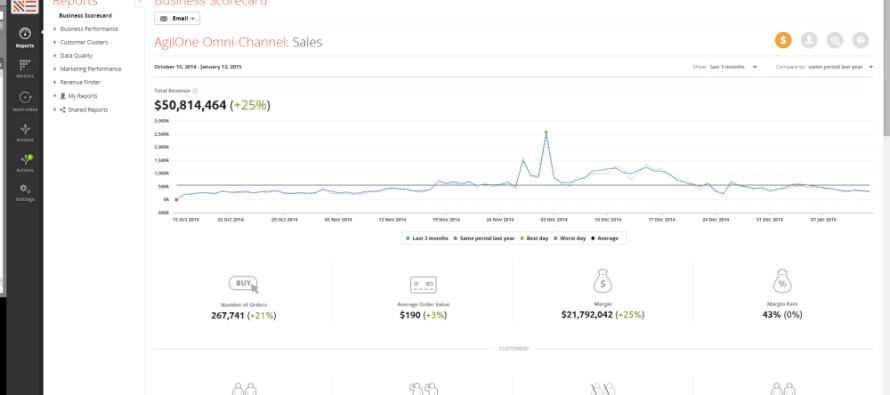The width and height of the screenshot is (890, 395).
Task: Click the CUSTOMERS section divider label
Action: [x=514, y=348]
